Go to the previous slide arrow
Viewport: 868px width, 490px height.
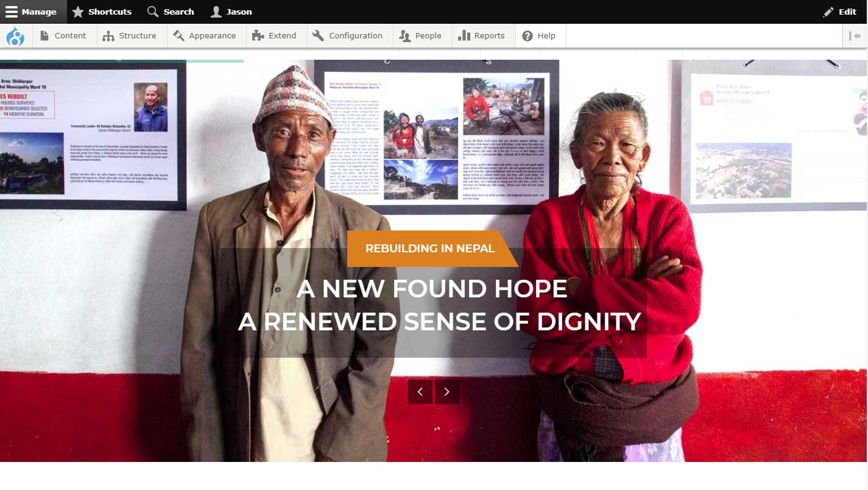pyautogui.click(x=420, y=392)
